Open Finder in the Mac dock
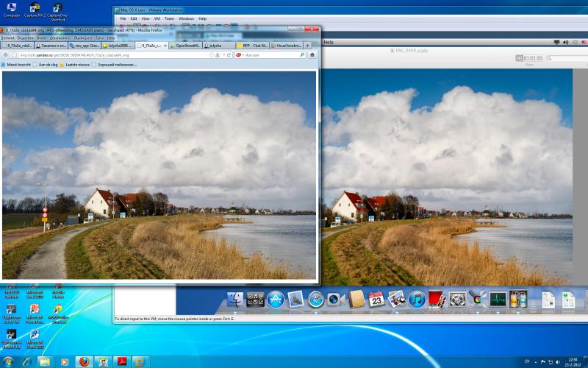 [x=235, y=300]
